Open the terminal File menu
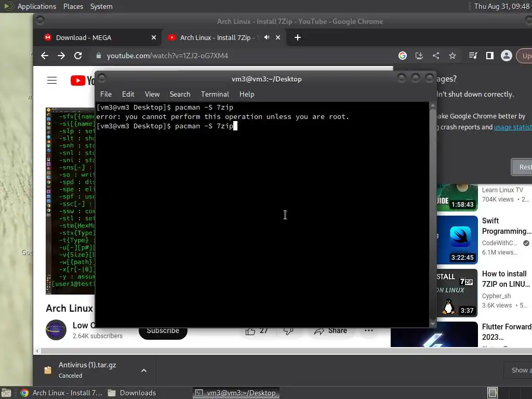Image resolution: width=532 pixels, height=399 pixels. coord(106,95)
